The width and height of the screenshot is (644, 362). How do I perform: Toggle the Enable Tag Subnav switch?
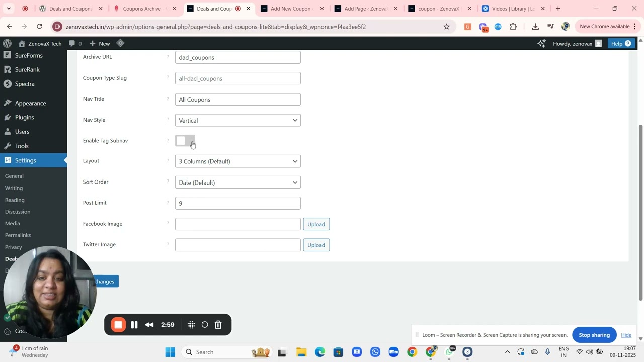click(x=185, y=141)
